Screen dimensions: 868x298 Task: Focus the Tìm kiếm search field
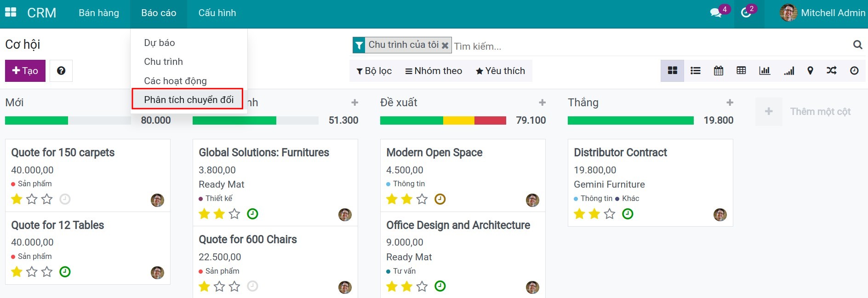point(644,46)
